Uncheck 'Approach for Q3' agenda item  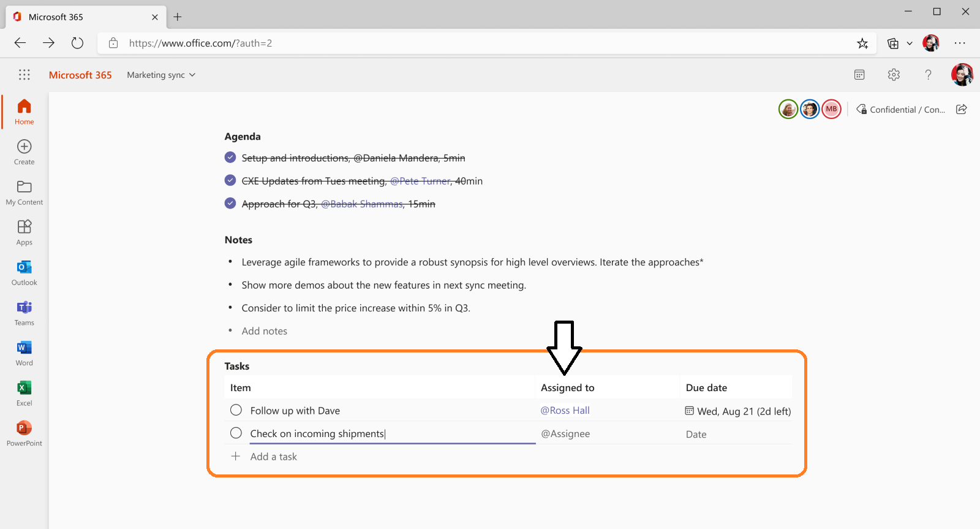coord(230,204)
